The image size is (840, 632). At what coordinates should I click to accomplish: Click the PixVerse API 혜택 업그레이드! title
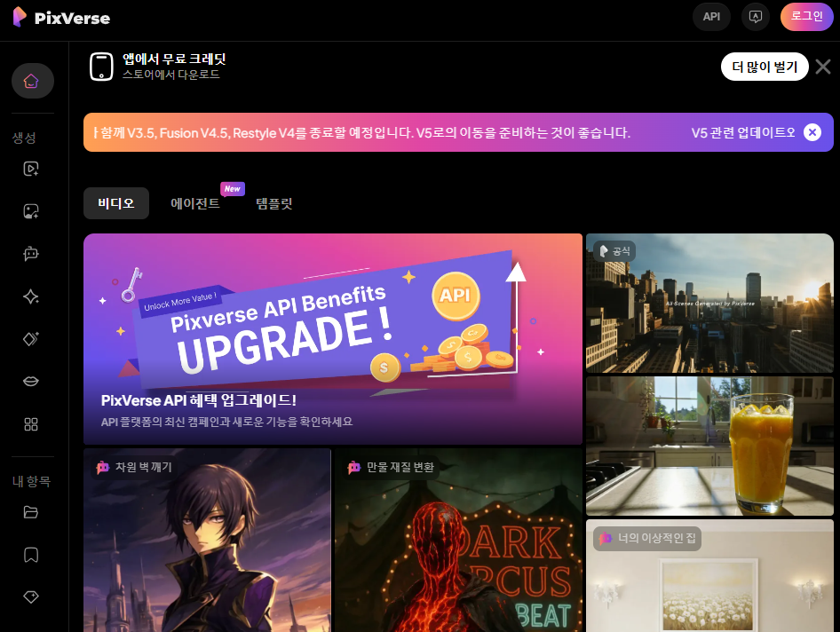point(199,400)
